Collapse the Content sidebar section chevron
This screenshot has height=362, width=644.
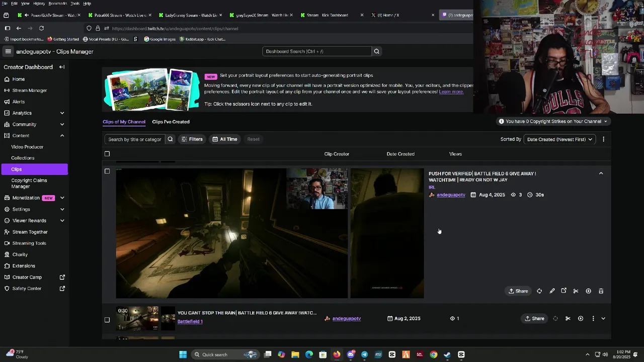(62, 136)
